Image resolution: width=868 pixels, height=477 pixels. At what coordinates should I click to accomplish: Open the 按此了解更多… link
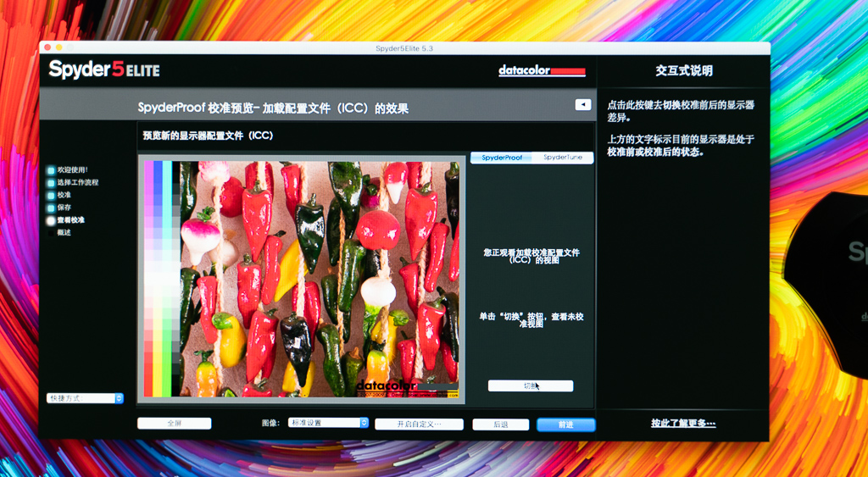click(683, 424)
